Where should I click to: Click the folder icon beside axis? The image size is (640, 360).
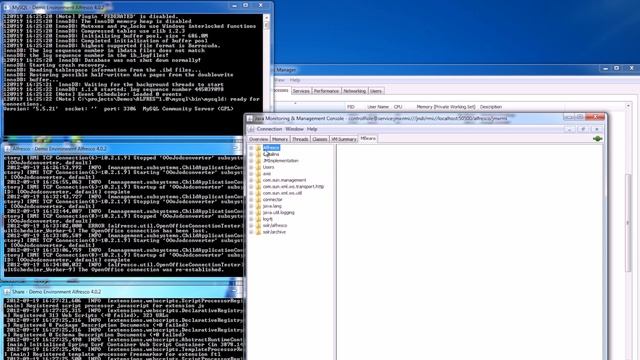[x=258, y=174]
